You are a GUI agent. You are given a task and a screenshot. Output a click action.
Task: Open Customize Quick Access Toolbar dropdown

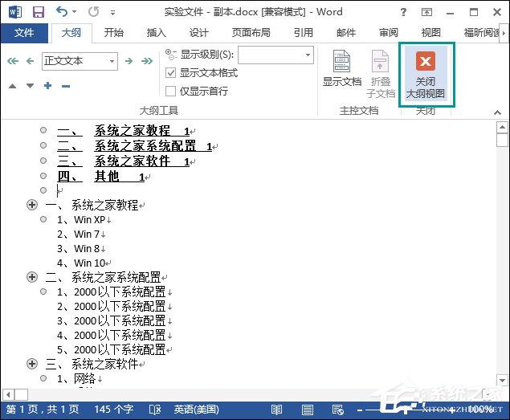coord(112,13)
